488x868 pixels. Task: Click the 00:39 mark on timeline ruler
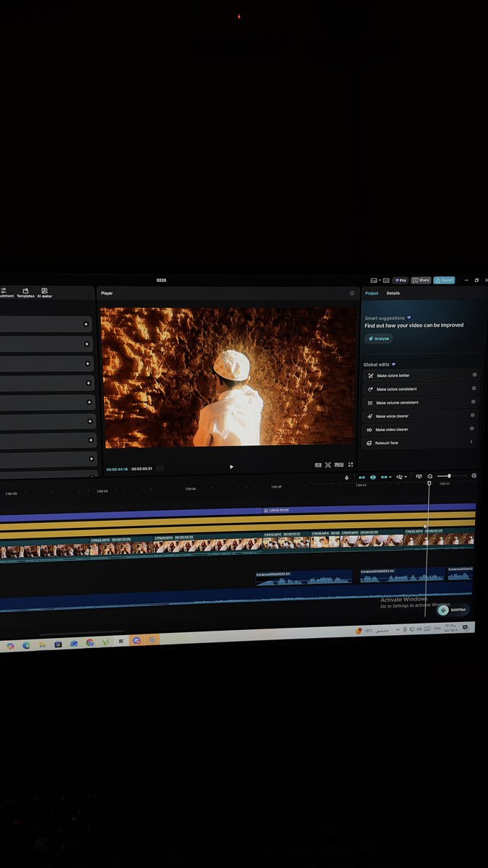(277, 487)
